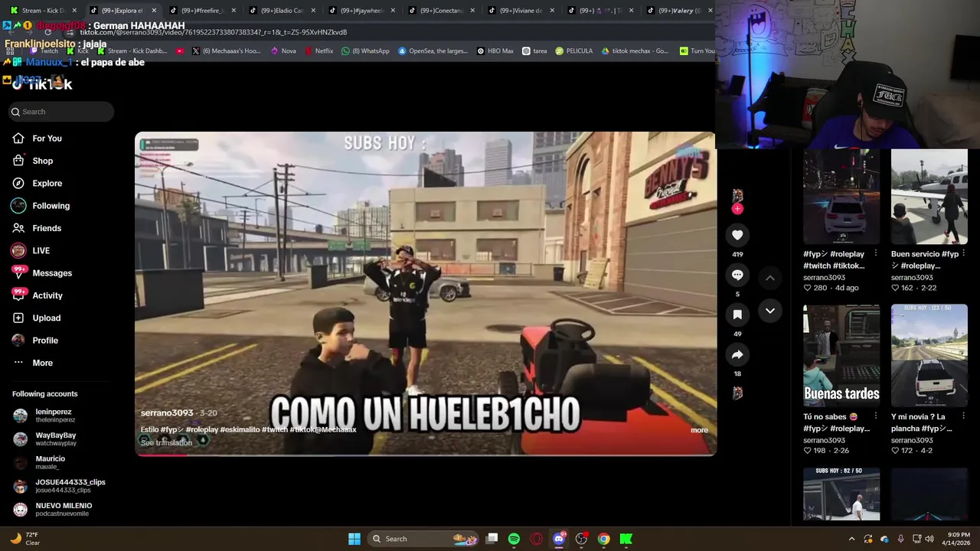Share the video with arrow icon
This screenshot has width=980, height=551.
737,354
